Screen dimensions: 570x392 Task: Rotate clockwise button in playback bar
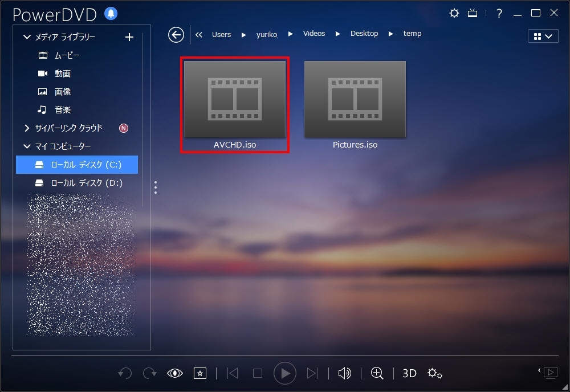tap(150, 373)
